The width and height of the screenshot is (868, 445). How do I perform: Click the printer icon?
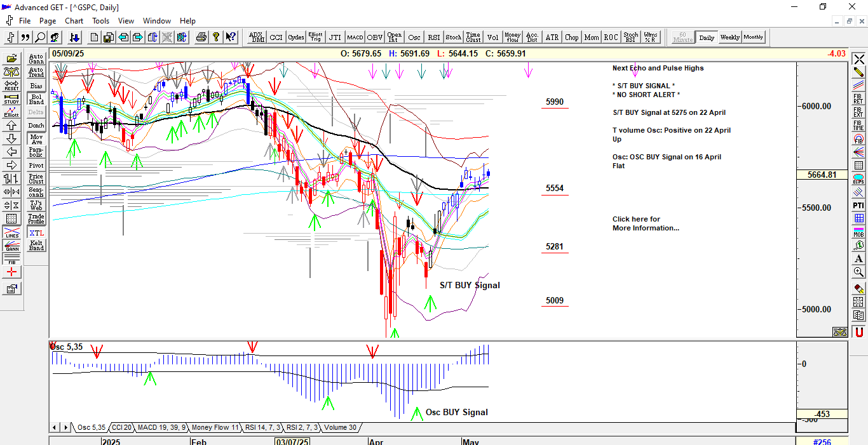201,37
